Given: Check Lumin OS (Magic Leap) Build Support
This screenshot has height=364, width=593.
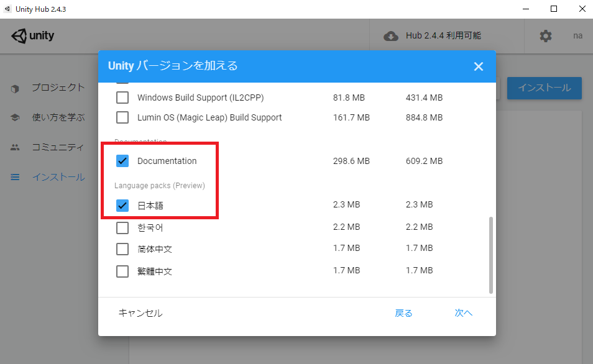Looking at the screenshot, I should tap(122, 117).
